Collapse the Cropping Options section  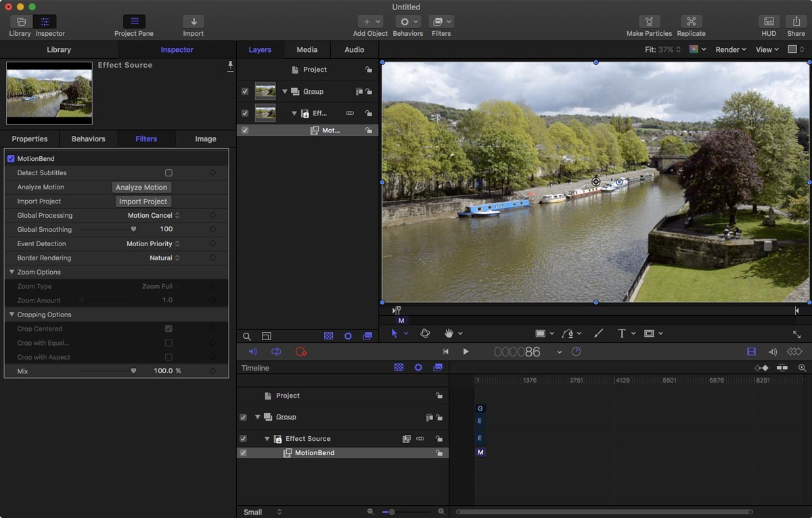tap(12, 315)
